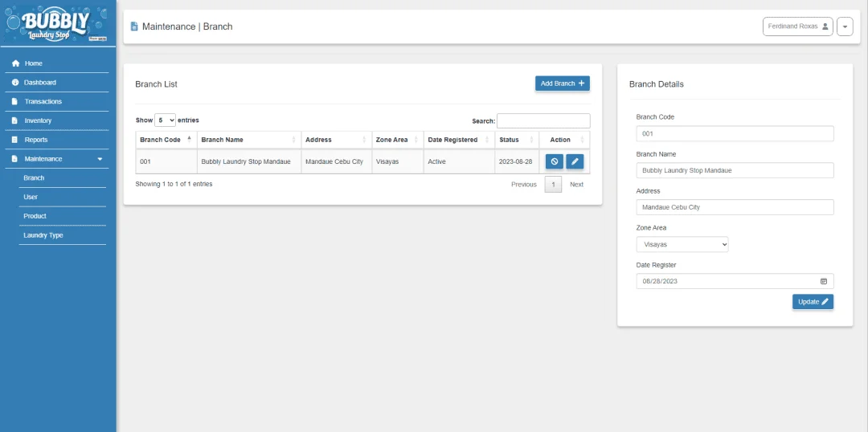Collapse the Maintenance menu arrow
Screen dimensions: 868x432
(100, 159)
